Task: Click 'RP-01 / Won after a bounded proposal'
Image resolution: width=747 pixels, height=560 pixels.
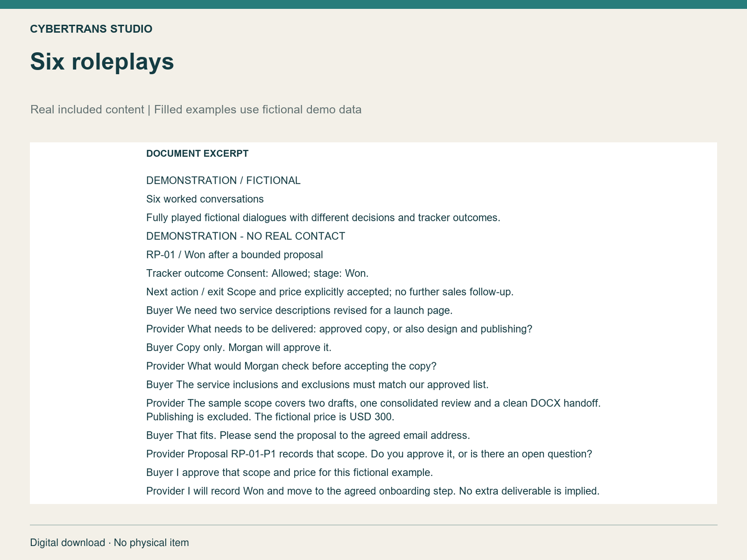Action: pos(234,255)
